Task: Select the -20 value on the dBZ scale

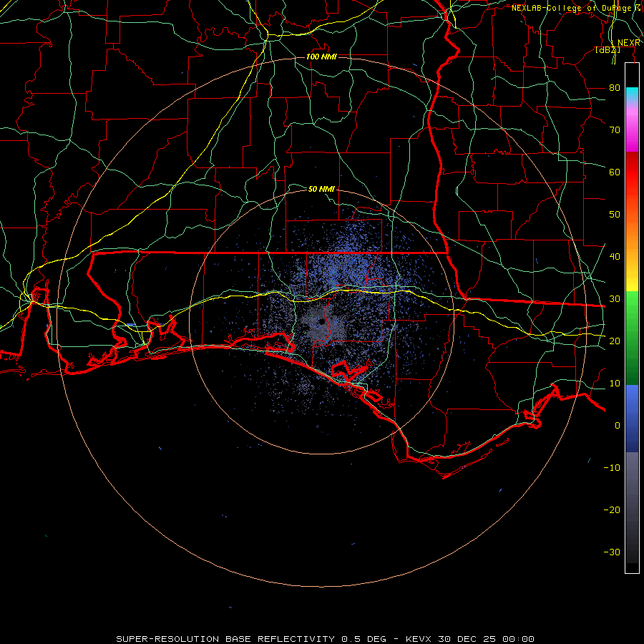Action: [612, 510]
